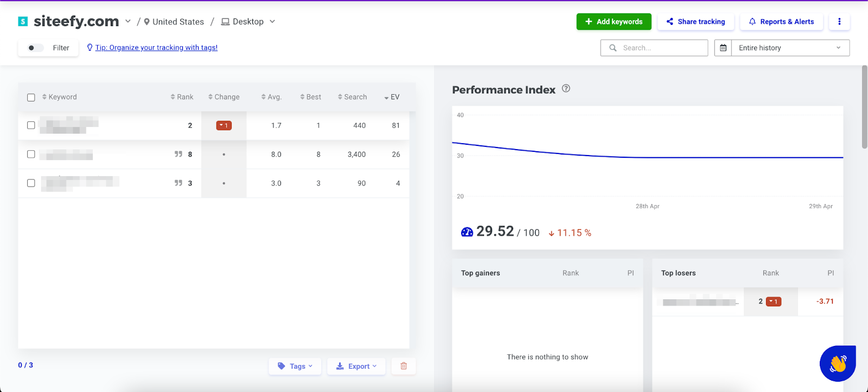Viewport: 868px width, 392px height.
Task: Open the Tags dropdown button
Action: (295, 366)
